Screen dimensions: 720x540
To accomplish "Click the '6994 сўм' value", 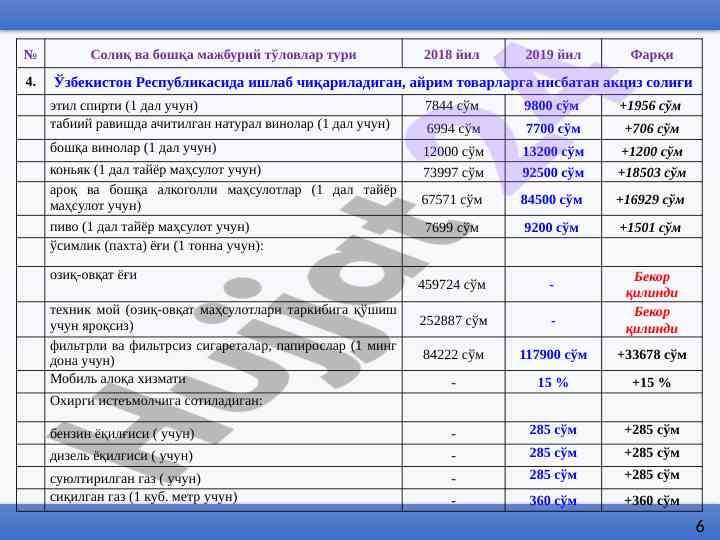I will click(453, 129).
